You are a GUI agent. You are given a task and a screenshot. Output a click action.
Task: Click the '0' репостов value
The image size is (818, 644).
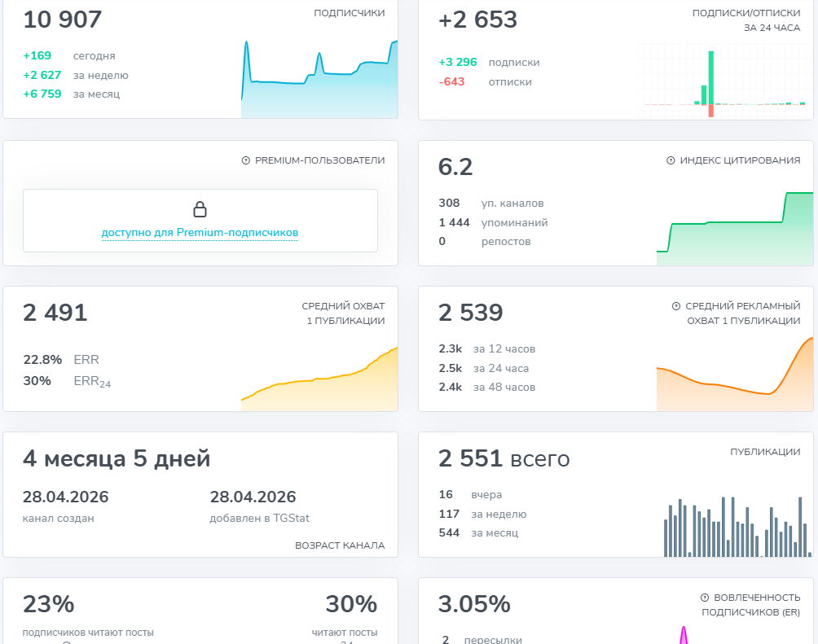coord(442,242)
